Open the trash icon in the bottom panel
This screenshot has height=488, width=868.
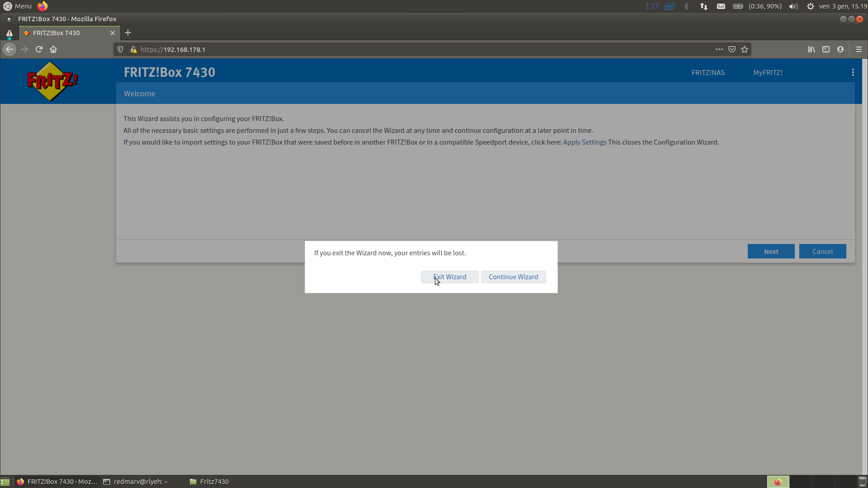pyautogui.click(x=862, y=482)
